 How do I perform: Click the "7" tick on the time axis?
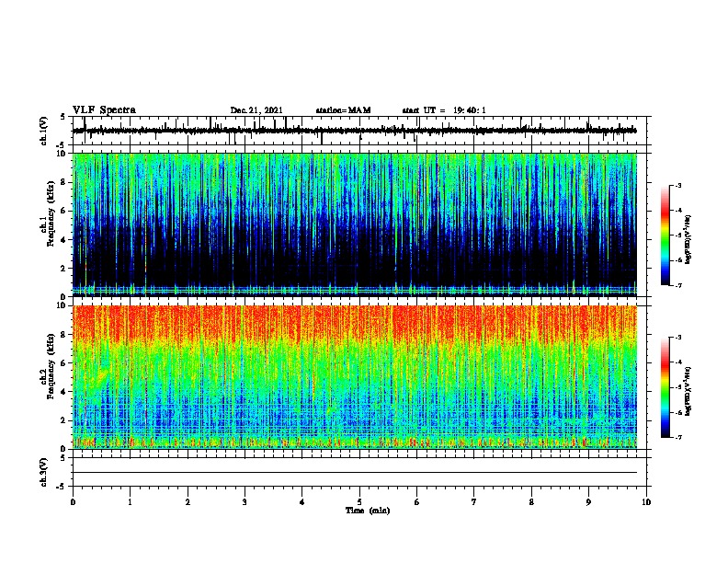click(474, 502)
